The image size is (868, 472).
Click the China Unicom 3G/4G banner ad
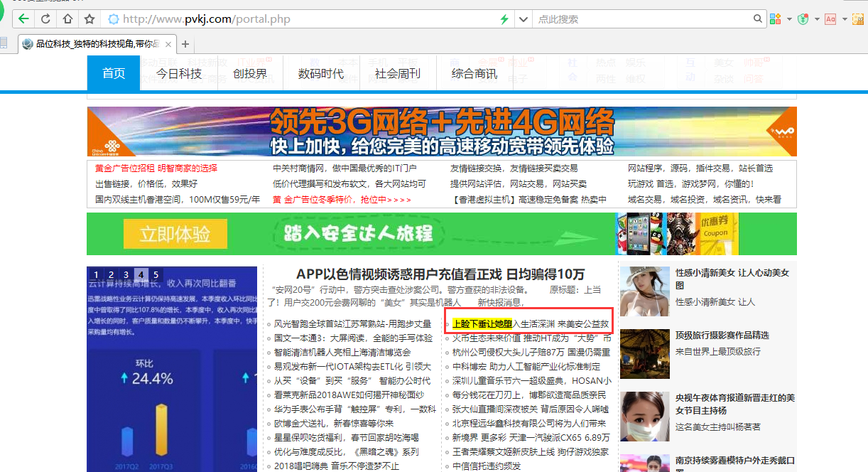442,132
